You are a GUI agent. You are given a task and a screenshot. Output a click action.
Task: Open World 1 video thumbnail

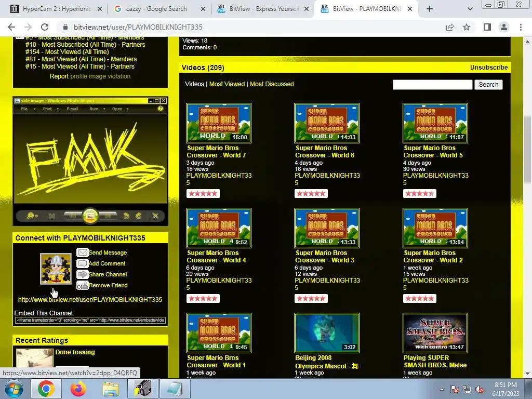coord(219,333)
